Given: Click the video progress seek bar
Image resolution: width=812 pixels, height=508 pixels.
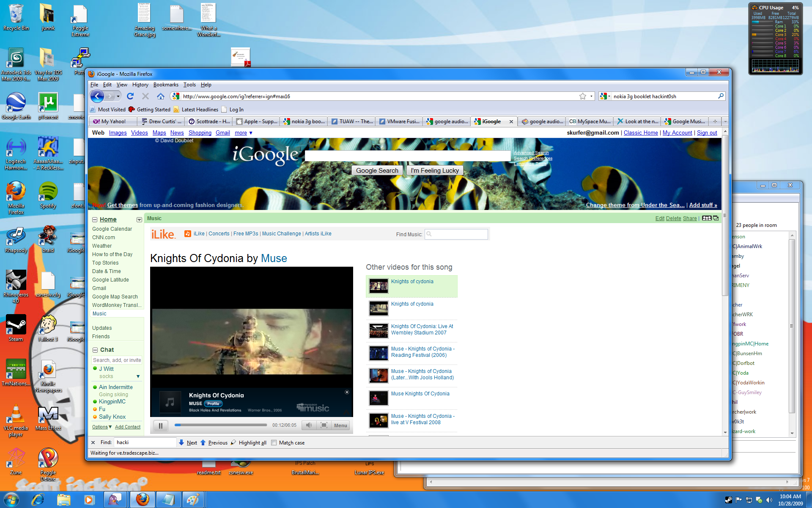Looking at the screenshot, I should tap(221, 425).
